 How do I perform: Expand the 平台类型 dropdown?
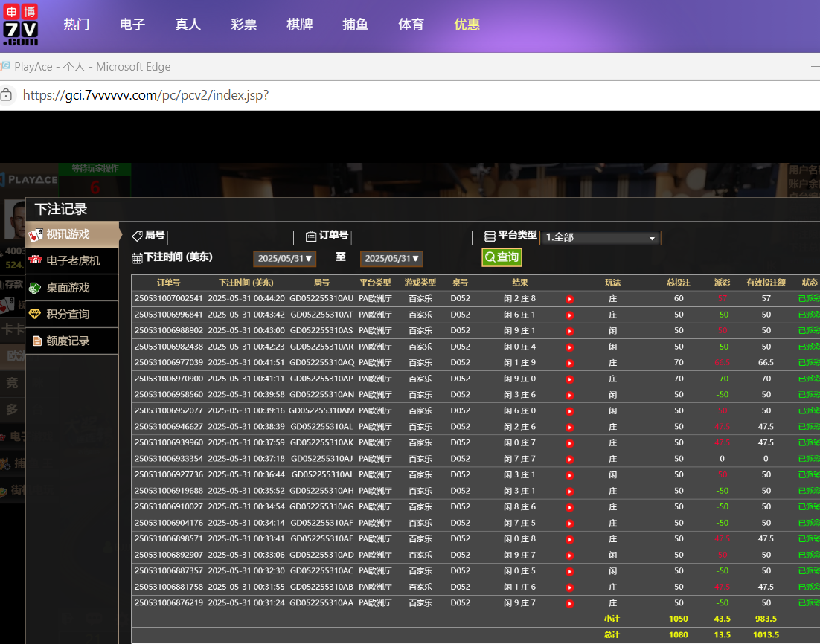[600, 238]
